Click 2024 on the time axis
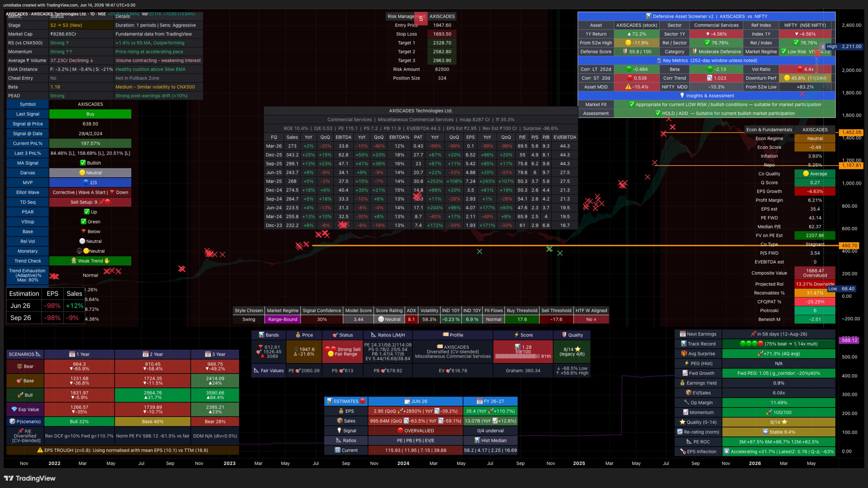 point(403,463)
